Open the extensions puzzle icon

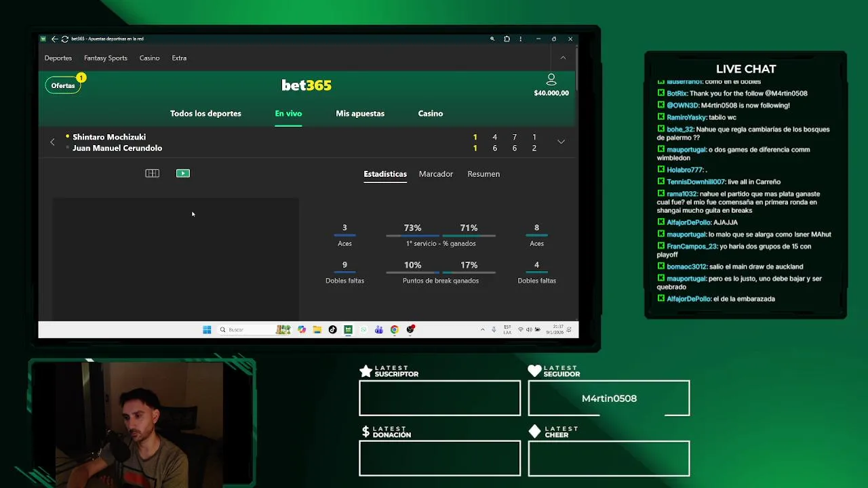507,39
